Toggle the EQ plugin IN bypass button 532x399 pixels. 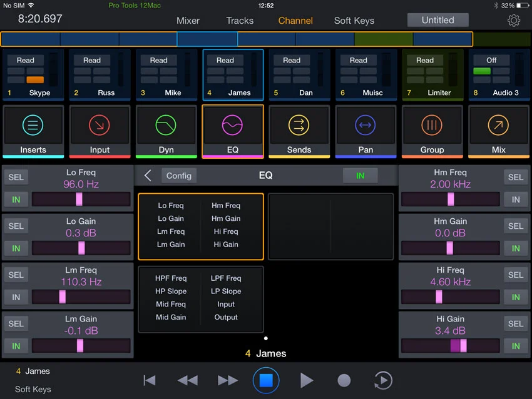pos(360,176)
